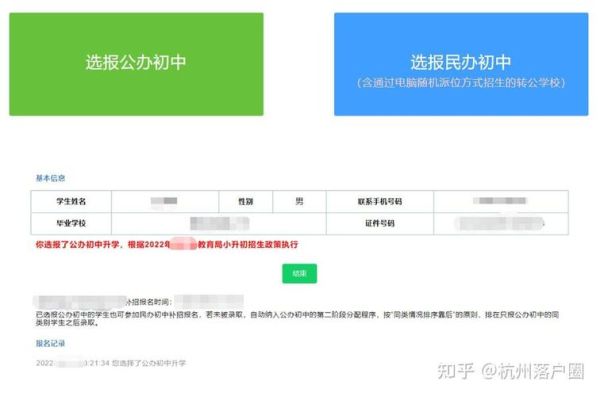
Task: Click the paragraph starting 已选报公办初中的学生
Action: click(297, 318)
